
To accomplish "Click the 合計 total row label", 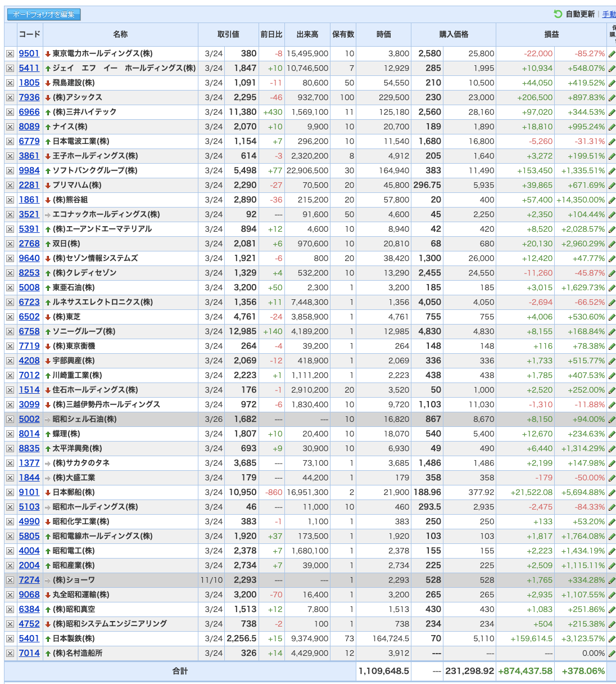I will coord(180,671).
